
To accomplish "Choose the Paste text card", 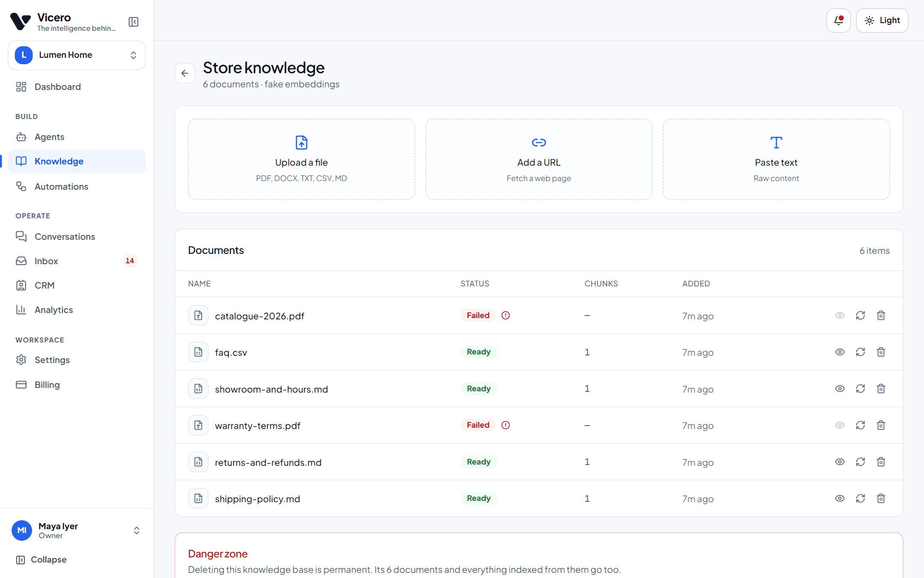I will pyautogui.click(x=776, y=159).
